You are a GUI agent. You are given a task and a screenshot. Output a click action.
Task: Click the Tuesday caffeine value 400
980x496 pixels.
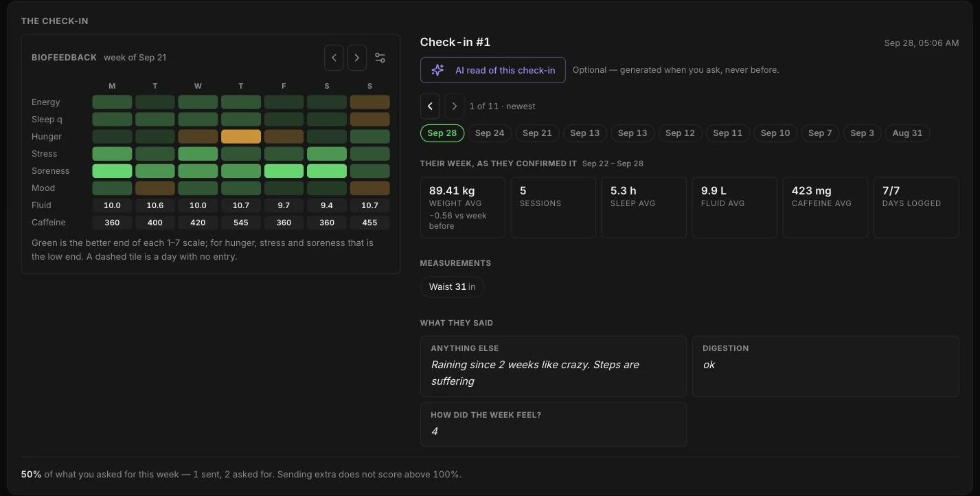coord(155,223)
